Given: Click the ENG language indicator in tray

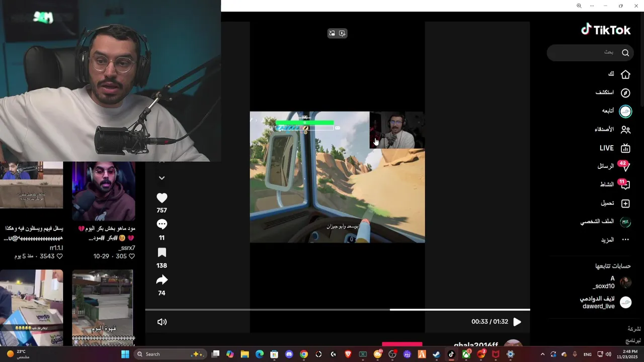Looking at the screenshot, I should tap(587, 354).
